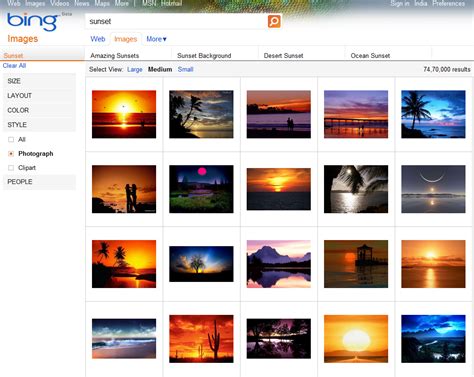Viewport: 474px width, 377px height.
Task: Select the Photograph style option
Action: tap(11, 154)
